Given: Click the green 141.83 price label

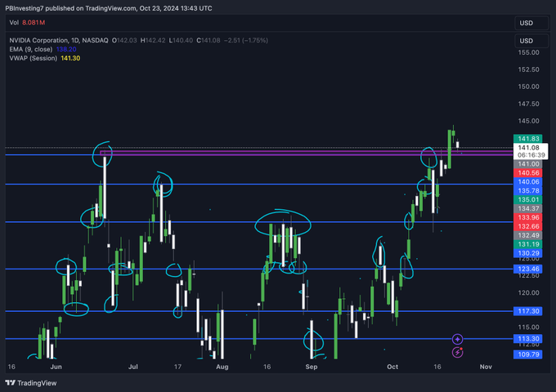Looking at the screenshot, I should tap(527, 139).
